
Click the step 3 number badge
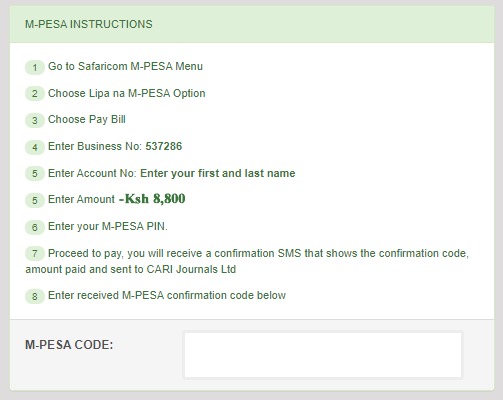(x=35, y=120)
